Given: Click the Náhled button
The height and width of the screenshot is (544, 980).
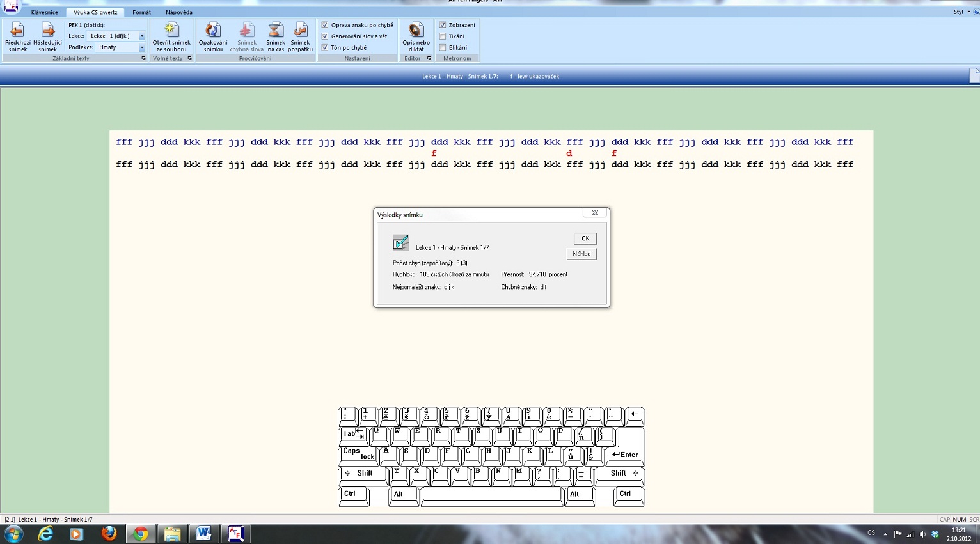Looking at the screenshot, I should pos(581,254).
